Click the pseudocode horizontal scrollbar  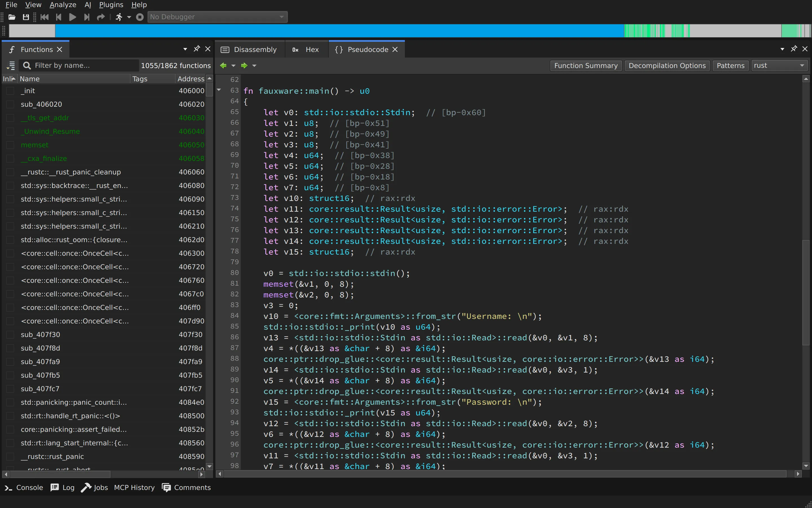pos(505,474)
